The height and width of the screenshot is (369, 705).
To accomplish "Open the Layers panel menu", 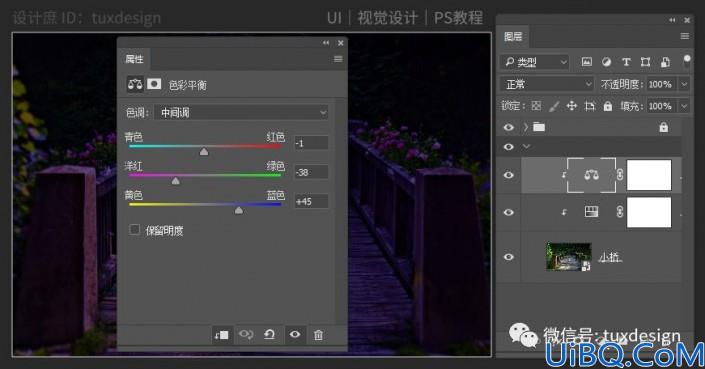I will click(x=685, y=36).
